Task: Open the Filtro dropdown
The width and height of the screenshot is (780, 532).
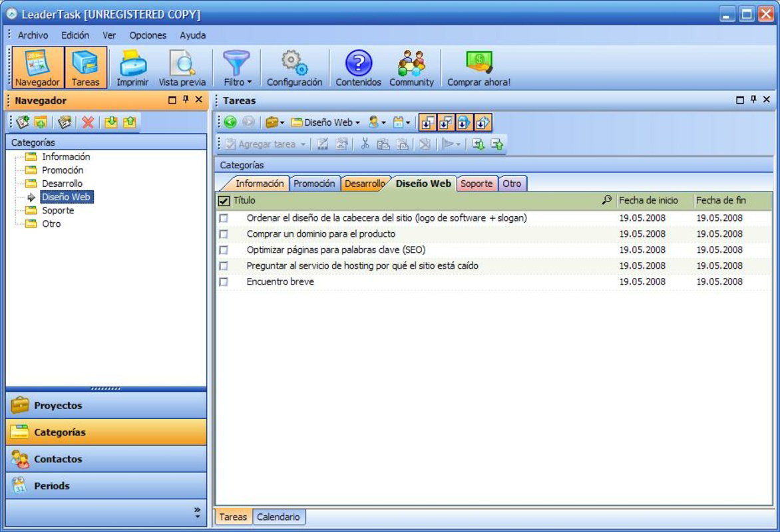Action: (238, 66)
